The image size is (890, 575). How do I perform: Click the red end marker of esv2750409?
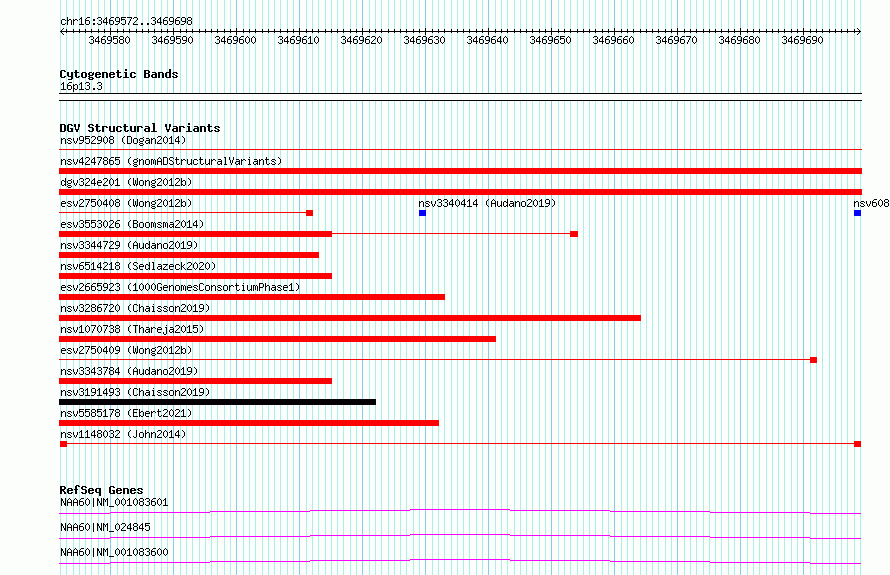tap(813, 360)
